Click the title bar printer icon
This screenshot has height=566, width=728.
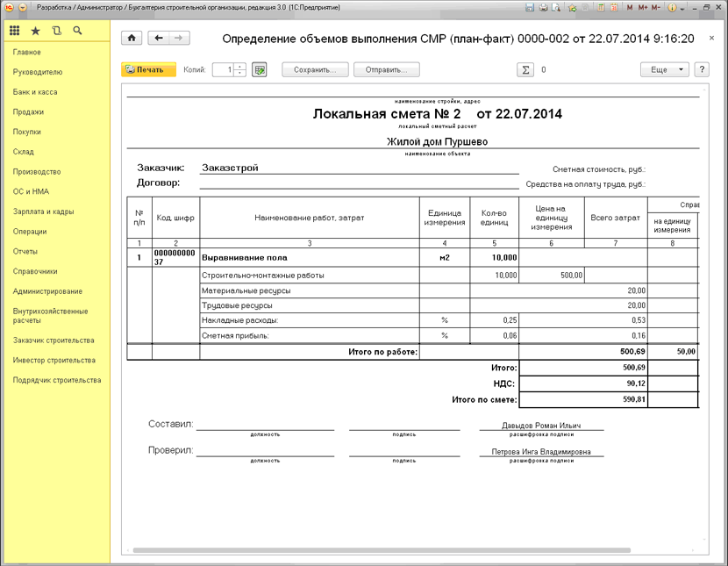pyautogui.click(x=543, y=7)
